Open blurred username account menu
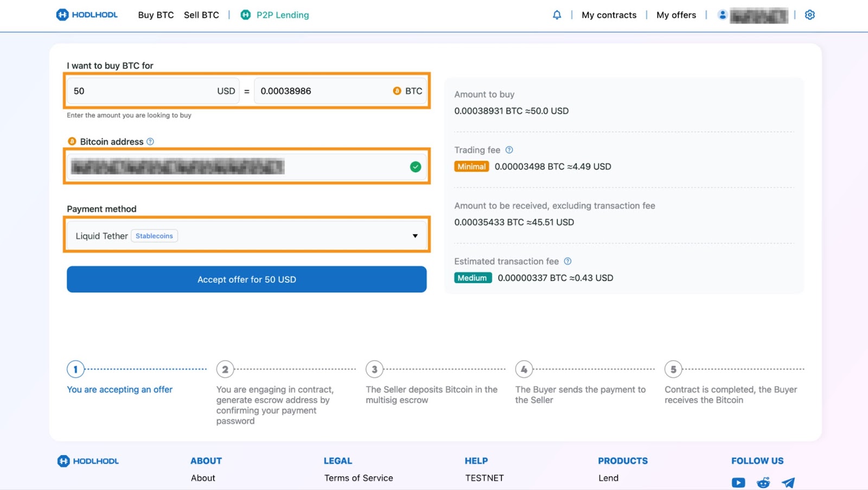The image size is (868, 490). pos(758,16)
